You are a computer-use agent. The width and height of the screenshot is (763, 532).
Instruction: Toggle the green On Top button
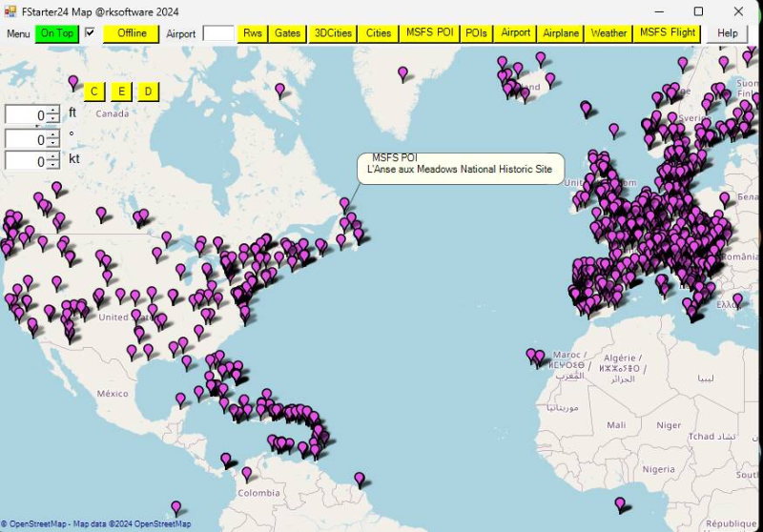click(x=57, y=33)
